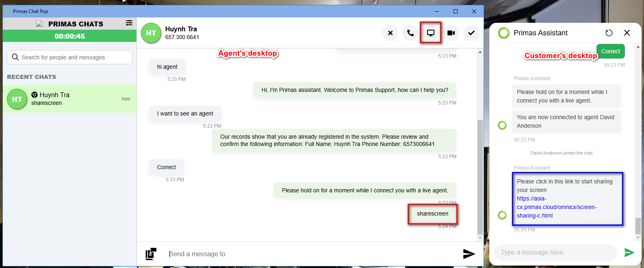Click the screen share monitor icon

(430, 33)
